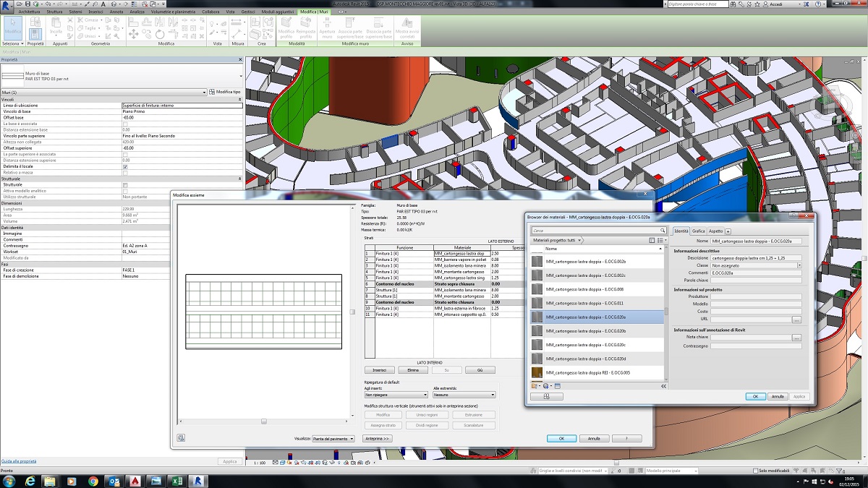Click the search magnifier in material browser

(x=662, y=231)
